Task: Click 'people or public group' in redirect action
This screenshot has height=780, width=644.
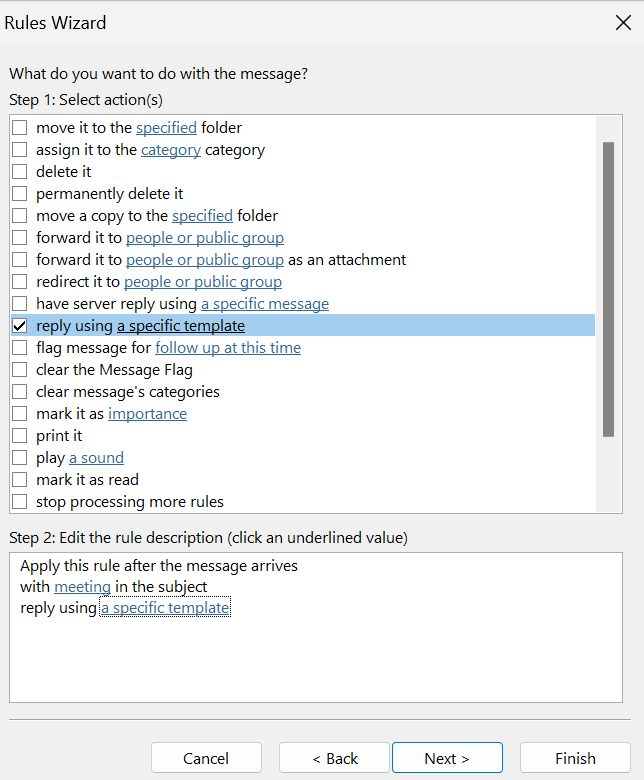Action: [x=203, y=282]
